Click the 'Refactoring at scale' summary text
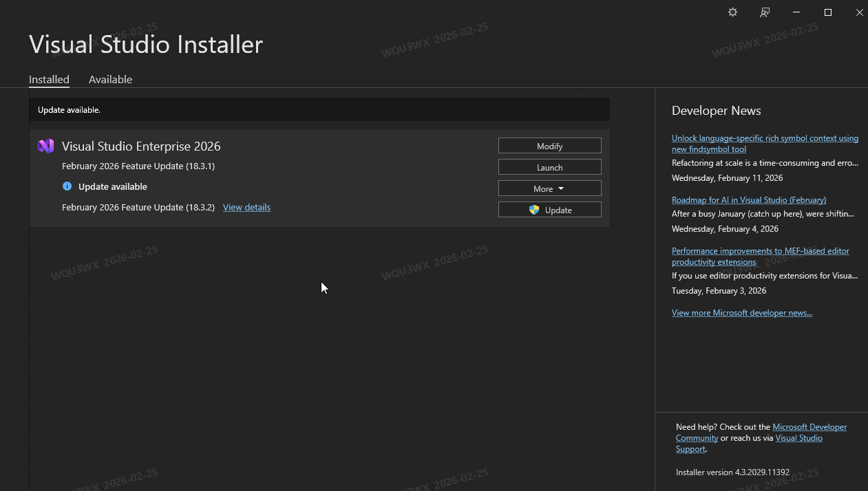 pyautogui.click(x=765, y=163)
